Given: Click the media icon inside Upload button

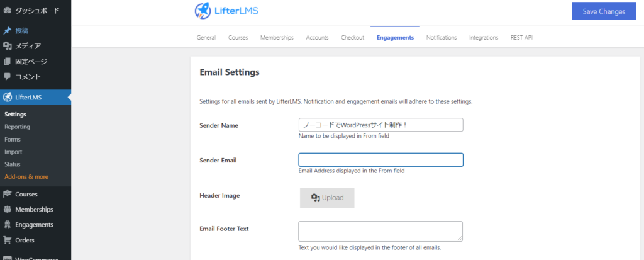Looking at the screenshot, I should coord(316,198).
